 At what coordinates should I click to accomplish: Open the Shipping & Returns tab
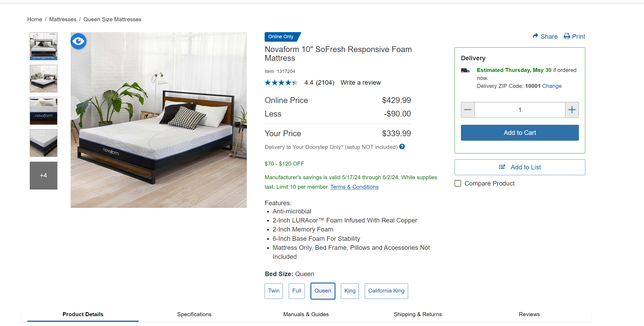418,314
